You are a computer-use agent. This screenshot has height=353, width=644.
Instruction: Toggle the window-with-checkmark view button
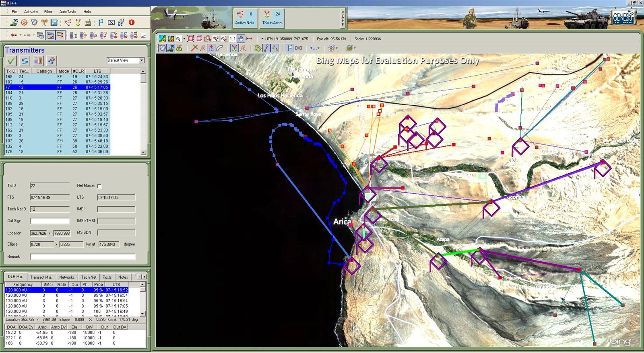[50, 35]
